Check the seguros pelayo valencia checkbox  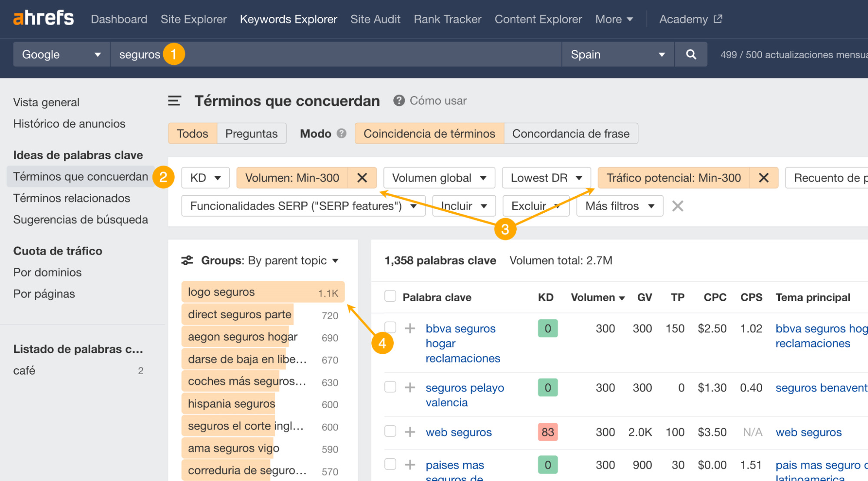389,387
